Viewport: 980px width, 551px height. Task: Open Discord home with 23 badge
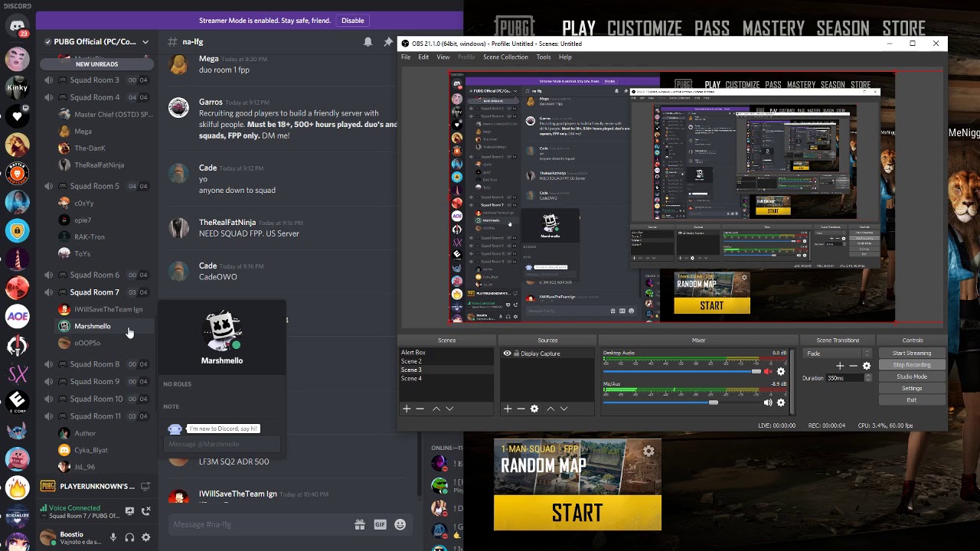point(17,26)
